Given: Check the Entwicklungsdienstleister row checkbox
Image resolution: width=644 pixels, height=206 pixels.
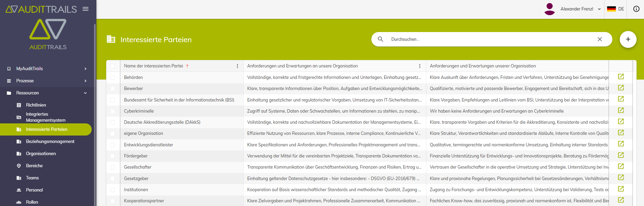Looking at the screenshot, I should coord(113,145).
